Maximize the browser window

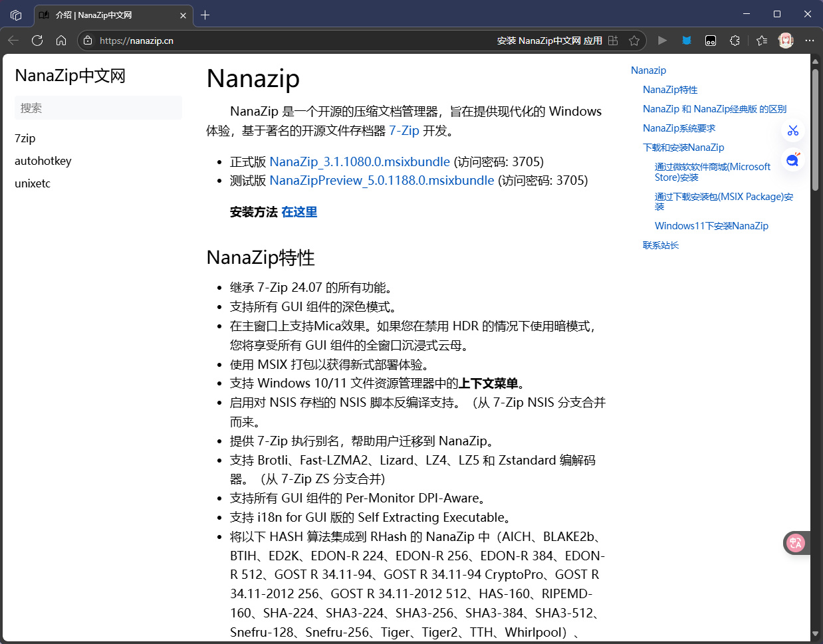(777, 14)
